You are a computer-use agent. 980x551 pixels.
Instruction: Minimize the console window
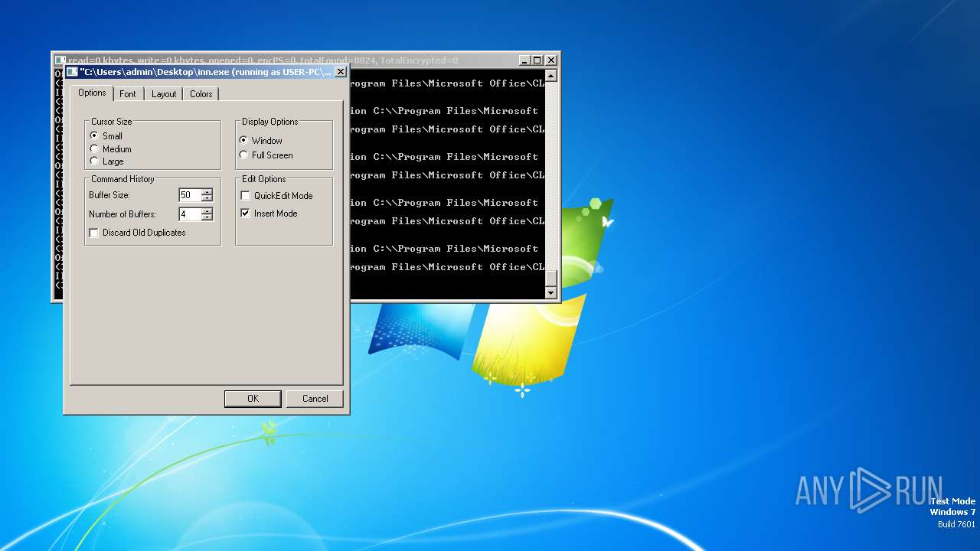tap(524, 60)
